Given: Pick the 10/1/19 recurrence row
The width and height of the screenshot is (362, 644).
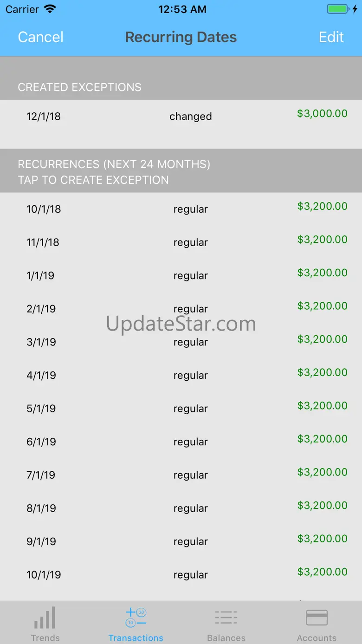Looking at the screenshot, I should pyautogui.click(x=181, y=575).
